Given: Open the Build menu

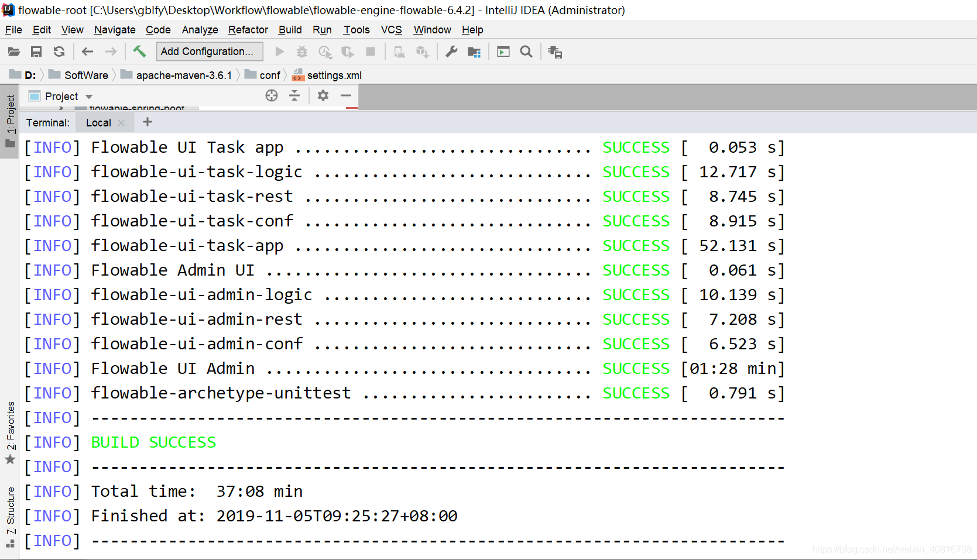Looking at the screenshot, I should click(290, 30).
